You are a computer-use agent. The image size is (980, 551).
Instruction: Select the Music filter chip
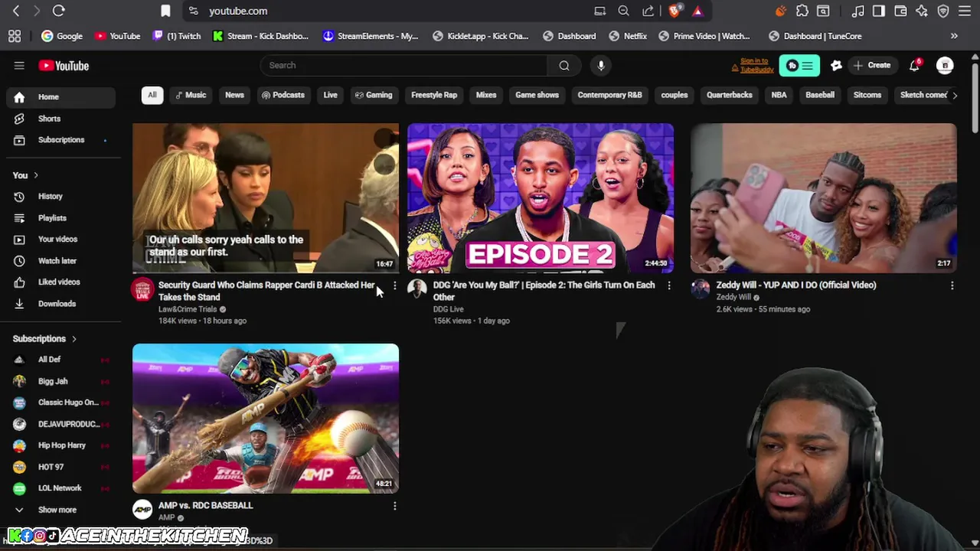(x=191, y=95)
